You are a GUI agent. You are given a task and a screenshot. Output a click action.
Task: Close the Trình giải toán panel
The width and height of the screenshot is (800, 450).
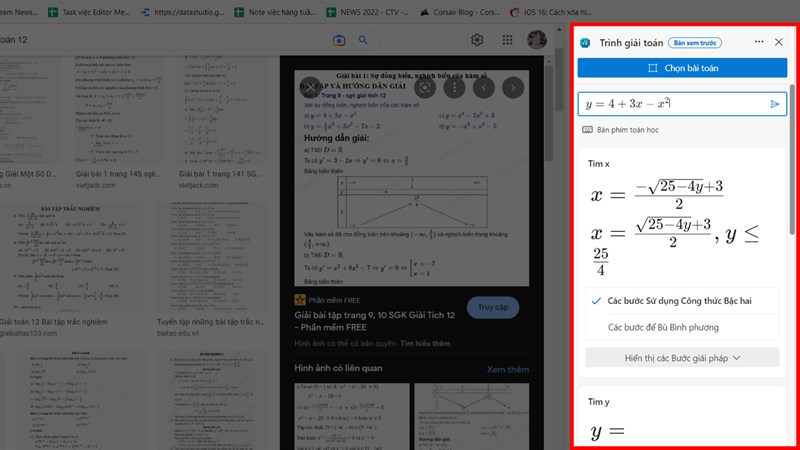coord(779,42)
